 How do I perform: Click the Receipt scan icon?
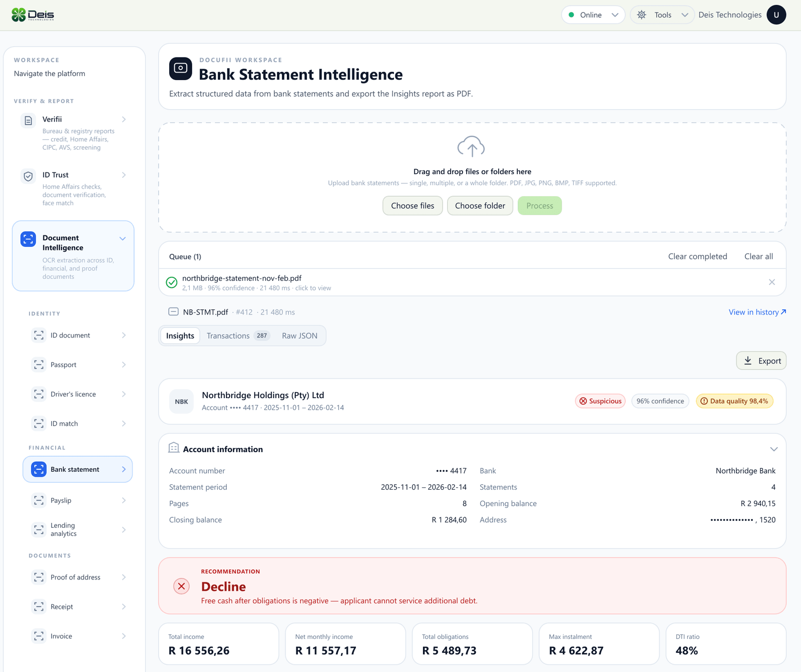[x=39, y=606]
